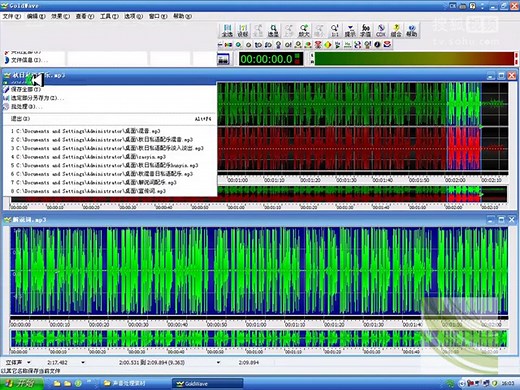Open the 工具 (Tools) menu
Viewport: 520px width, 390px height.
coord(109,16)
